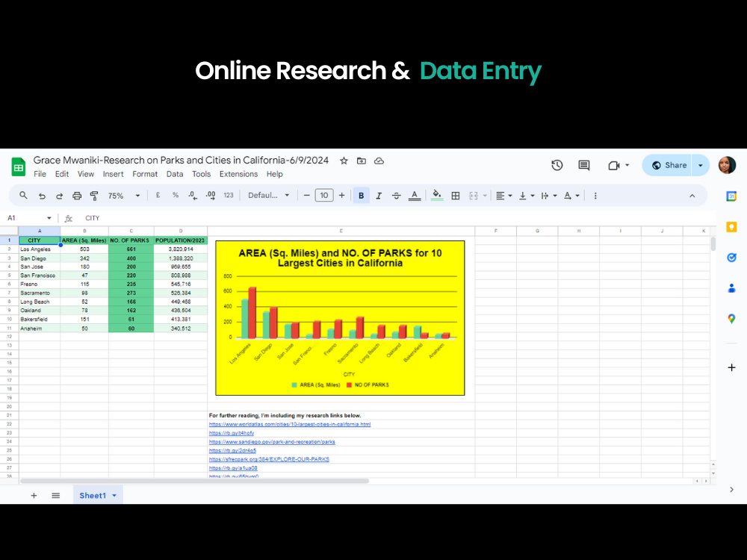The width and height of the screenshot is (747, 560).
Task: Open the fill color bucket
Action: pyautogui.click(x=437, y=196)
